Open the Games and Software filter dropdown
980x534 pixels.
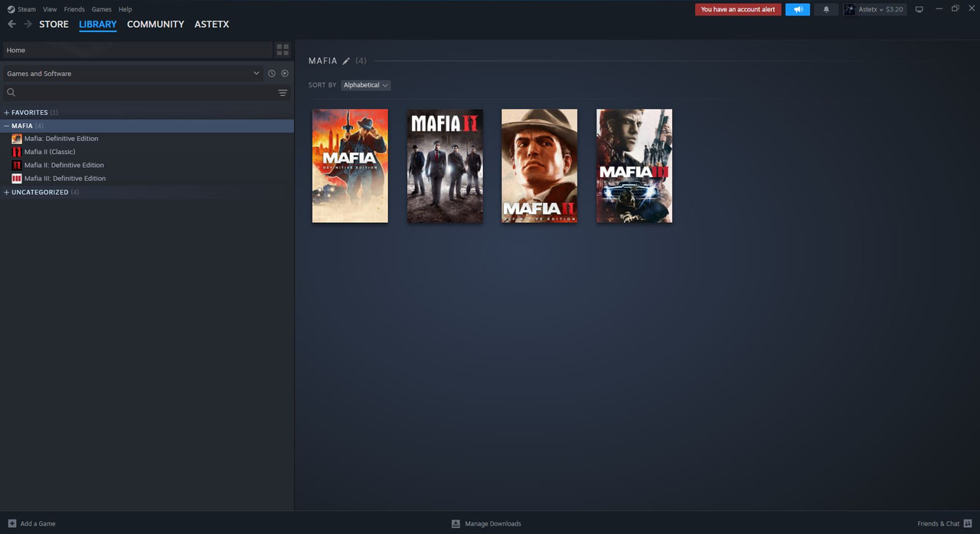[x=132, y=74]
